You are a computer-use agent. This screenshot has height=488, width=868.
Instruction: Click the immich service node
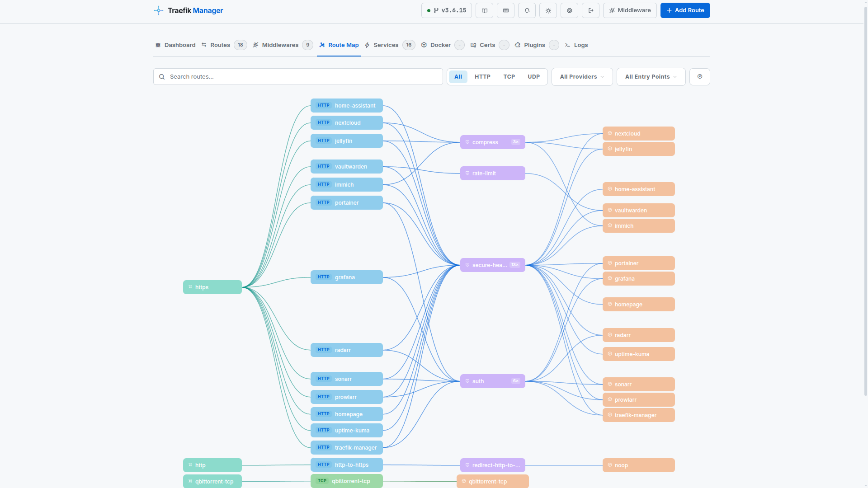[x=639, y=226]
